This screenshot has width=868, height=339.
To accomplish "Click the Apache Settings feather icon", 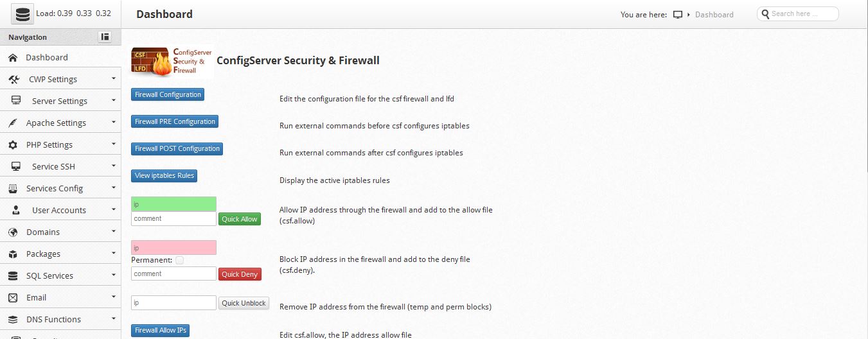I will point(13,123).
